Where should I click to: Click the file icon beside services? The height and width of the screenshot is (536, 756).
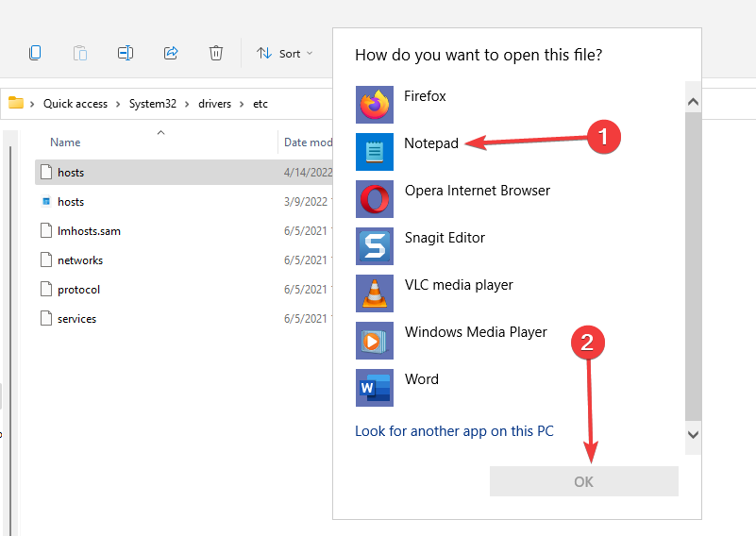coord(46,319)
